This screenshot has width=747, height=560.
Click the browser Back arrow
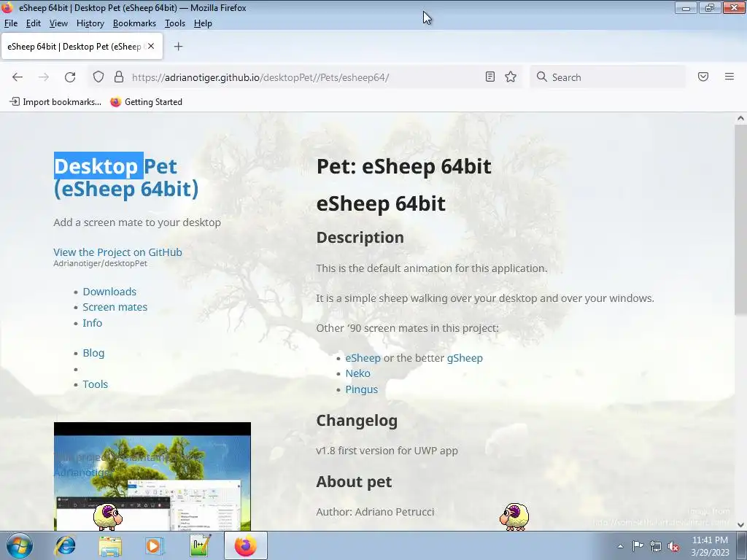tap(18, 77)
